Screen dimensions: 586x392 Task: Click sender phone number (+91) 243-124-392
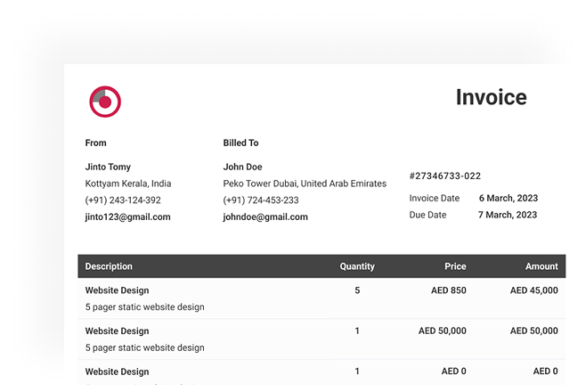tap(123, 200)
